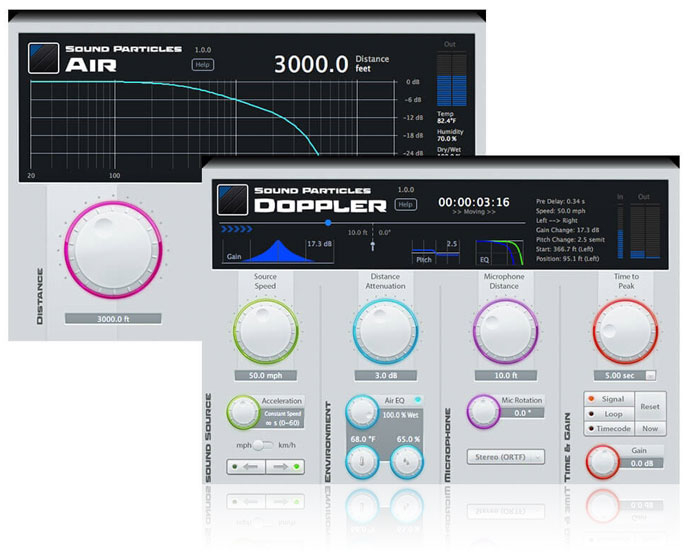Click the Source Speed 50.0 mph field

pos(265,376)
